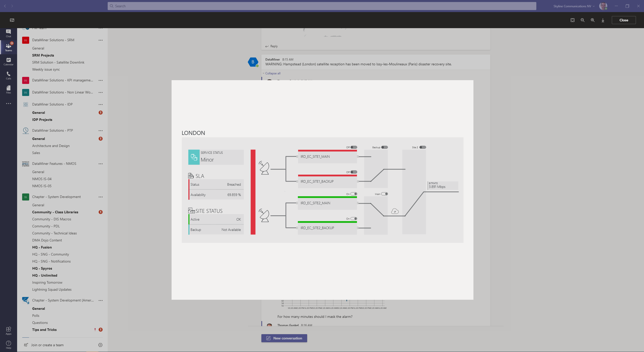This screenshot has width=644, height=352.
Task: Click Join or create a team
Action: (47, 345)
